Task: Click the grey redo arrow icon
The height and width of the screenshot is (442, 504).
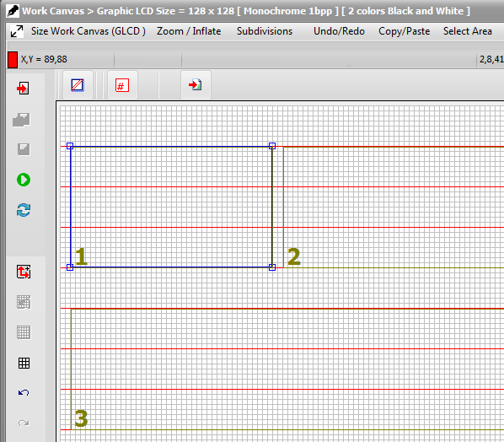Action: pos(24,423)
